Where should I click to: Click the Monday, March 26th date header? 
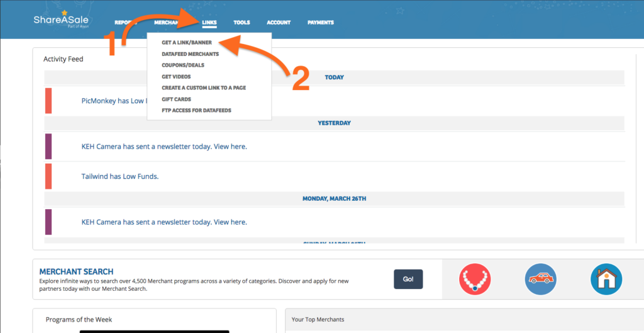coord(335,198)
